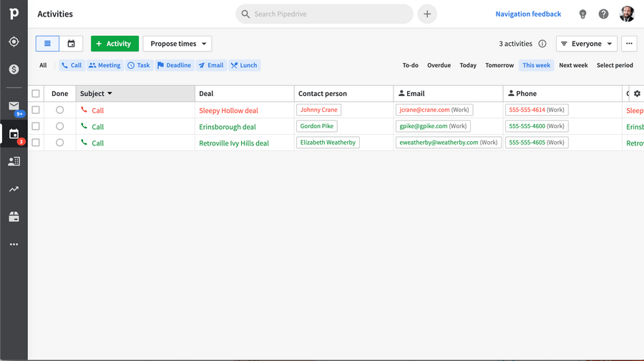This screenshot has height=361, width=644.
Task: Click phone icon in Erinsborough row
Action: [84, 126]
